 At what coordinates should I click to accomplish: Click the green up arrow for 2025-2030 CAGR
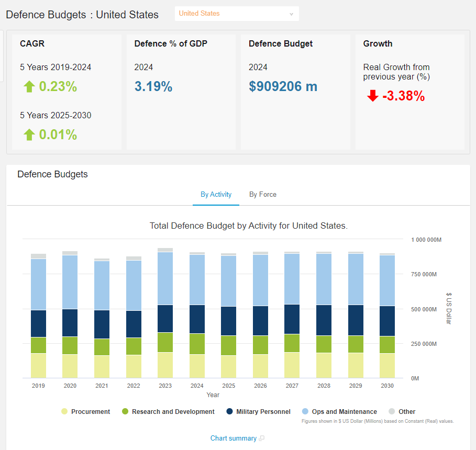[x=29, y=135]
